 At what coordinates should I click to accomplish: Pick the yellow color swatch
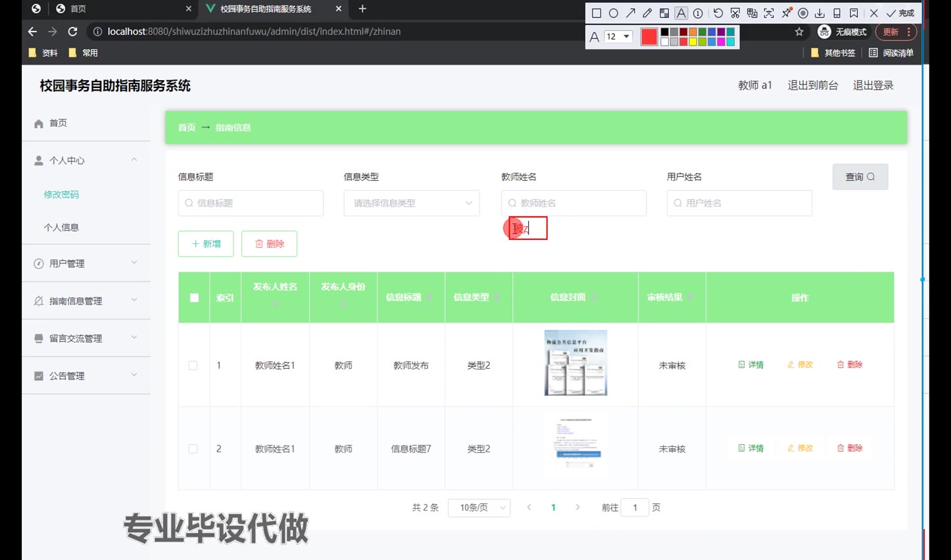point(693,42)
